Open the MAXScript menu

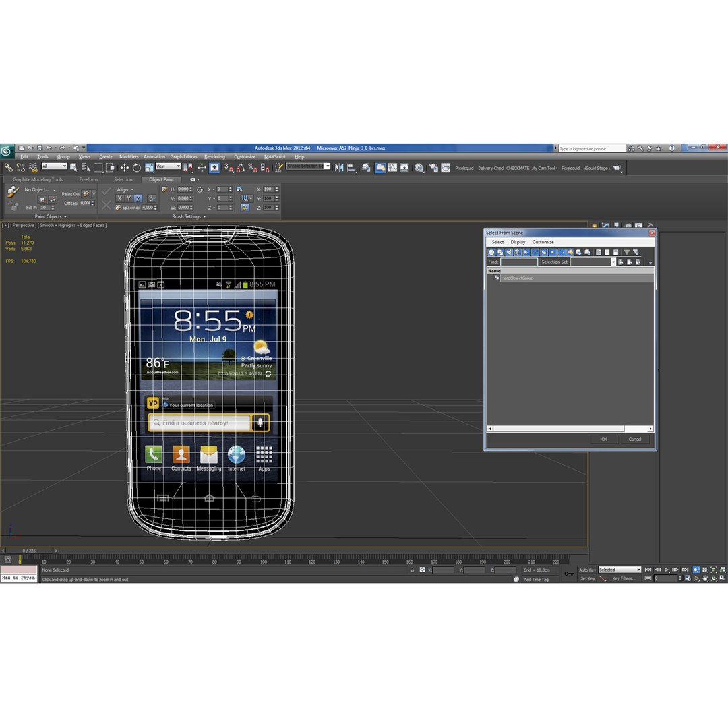click(275, 157)
